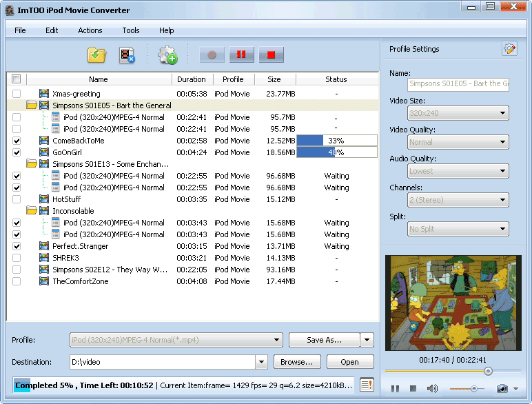Click the folder icon of Inconsolable
The height and width of the screenshot is (404, 532).
click(x=32, y=211)
